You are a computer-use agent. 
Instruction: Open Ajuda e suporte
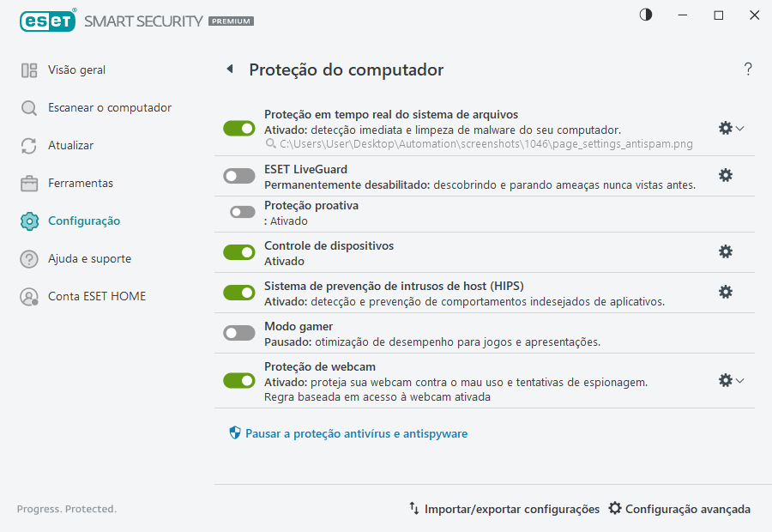(x=85, y=258)
